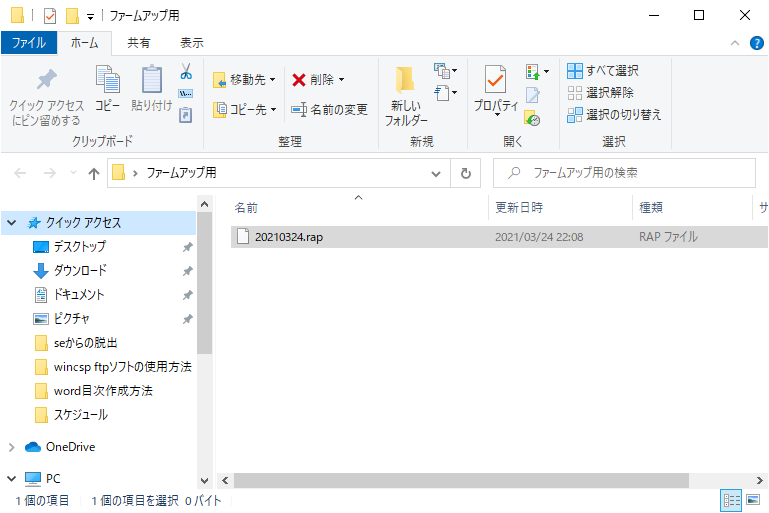Click the Back navigation arrow
The width and height of the screenshot is (769, 513).
click(x=20, y=173)
